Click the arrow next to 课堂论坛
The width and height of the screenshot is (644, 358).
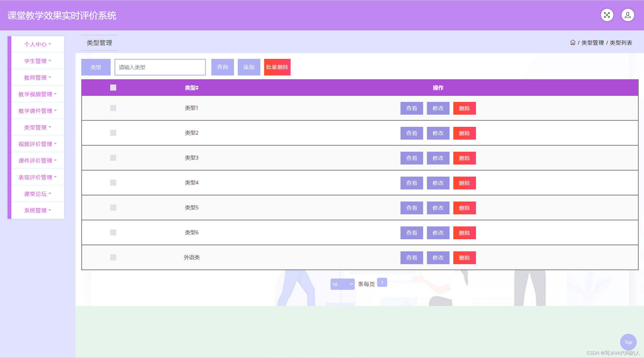click(50, 194)
